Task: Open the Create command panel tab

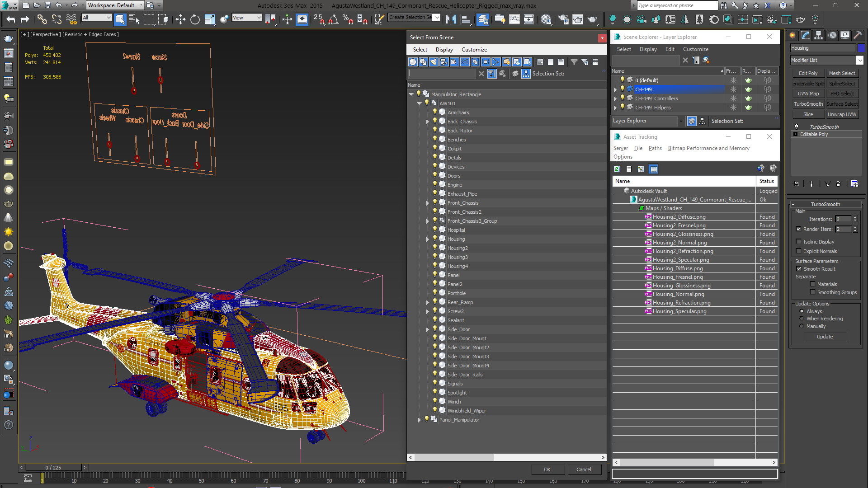Action: pyautogui.click(x=792, y=35)
